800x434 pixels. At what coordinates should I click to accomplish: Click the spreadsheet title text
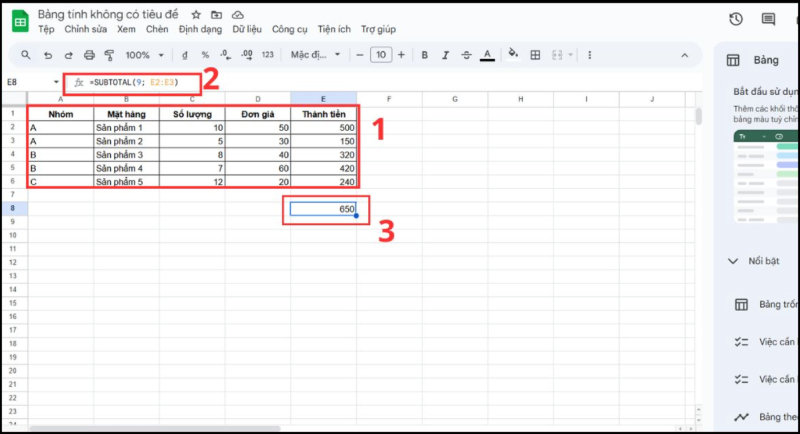(108, 14)
